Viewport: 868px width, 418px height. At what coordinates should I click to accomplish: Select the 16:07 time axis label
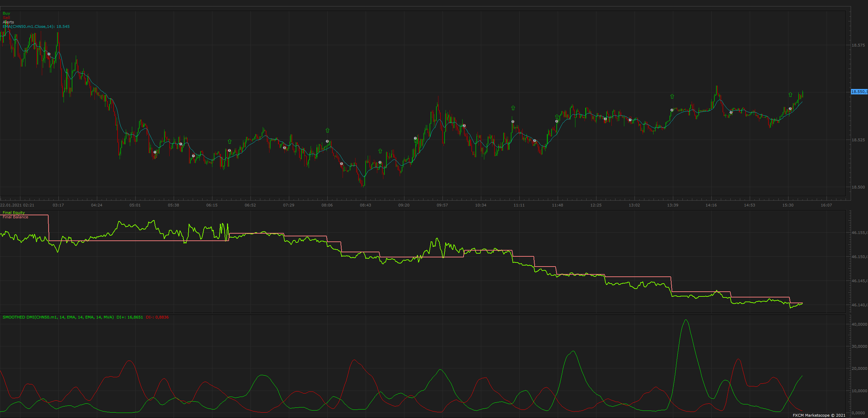click(827, 205)
